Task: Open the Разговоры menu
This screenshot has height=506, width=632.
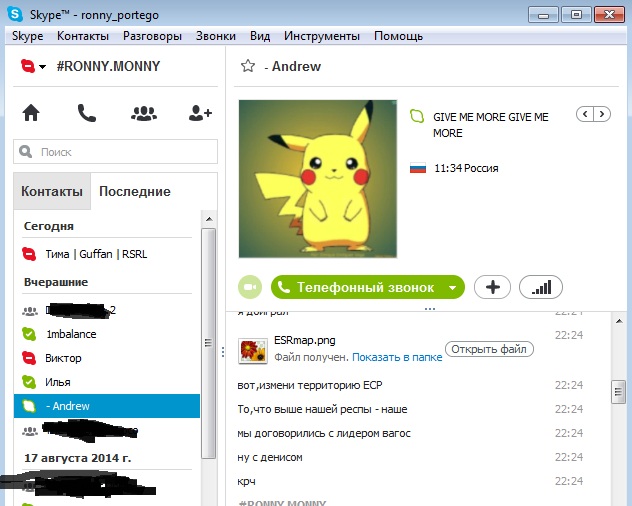Action: pos(152,36)
